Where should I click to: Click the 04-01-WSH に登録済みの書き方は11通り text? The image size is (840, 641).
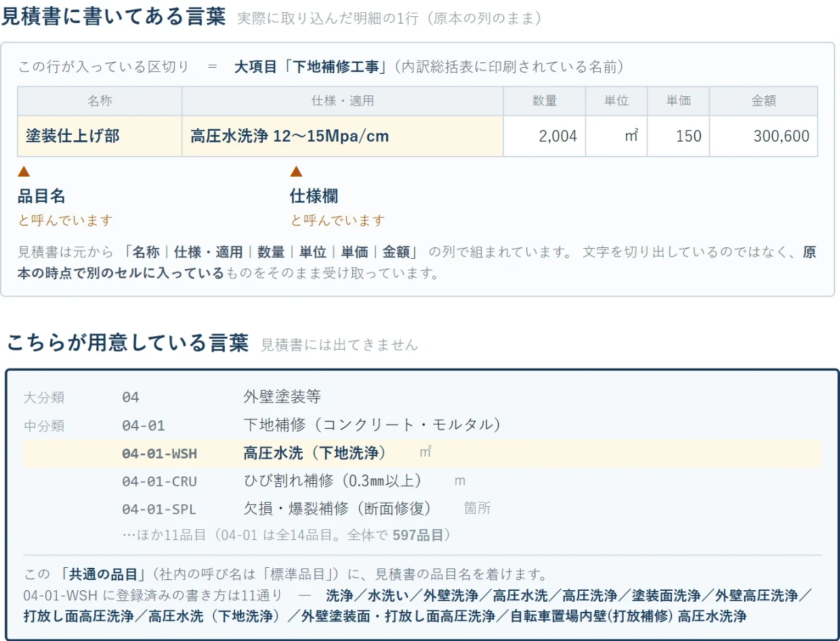click(x=152, y=596)
